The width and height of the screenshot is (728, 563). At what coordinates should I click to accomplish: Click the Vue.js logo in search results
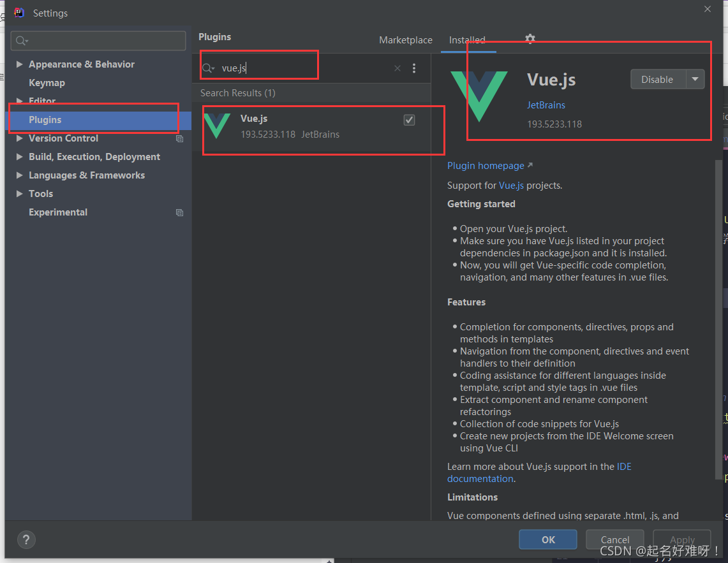coord(218,126)
